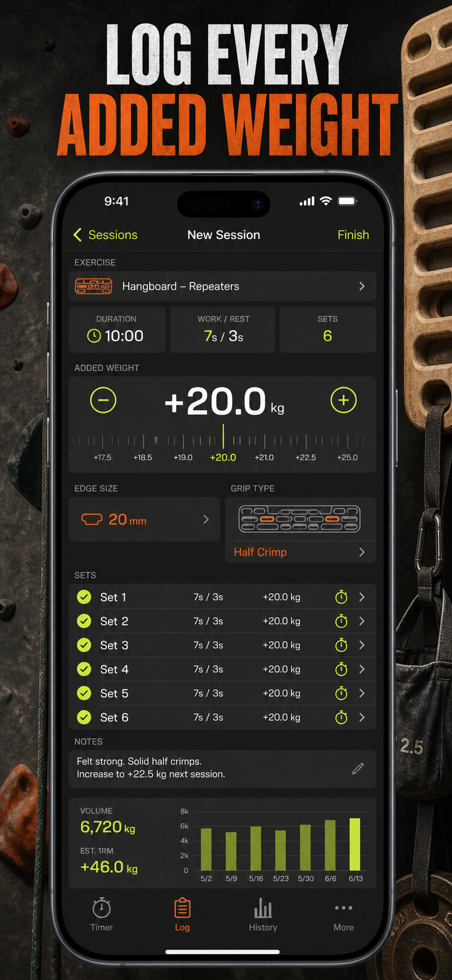
Task: Start the stopwatch for Set 1
Action: point(341,597)
